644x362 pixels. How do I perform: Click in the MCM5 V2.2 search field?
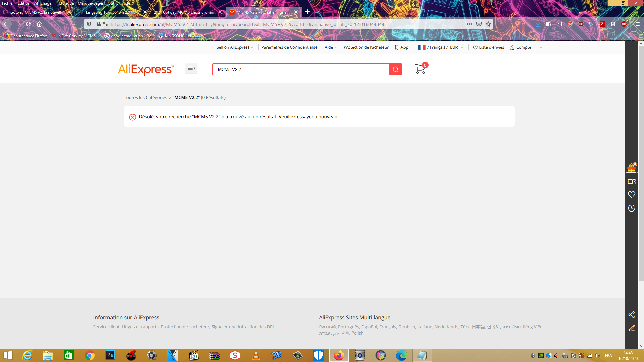[301, 69]
